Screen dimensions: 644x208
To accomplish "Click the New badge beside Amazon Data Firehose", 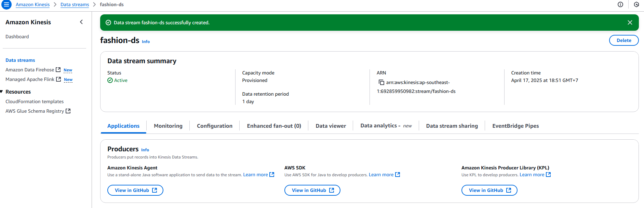I will (68, 70).
